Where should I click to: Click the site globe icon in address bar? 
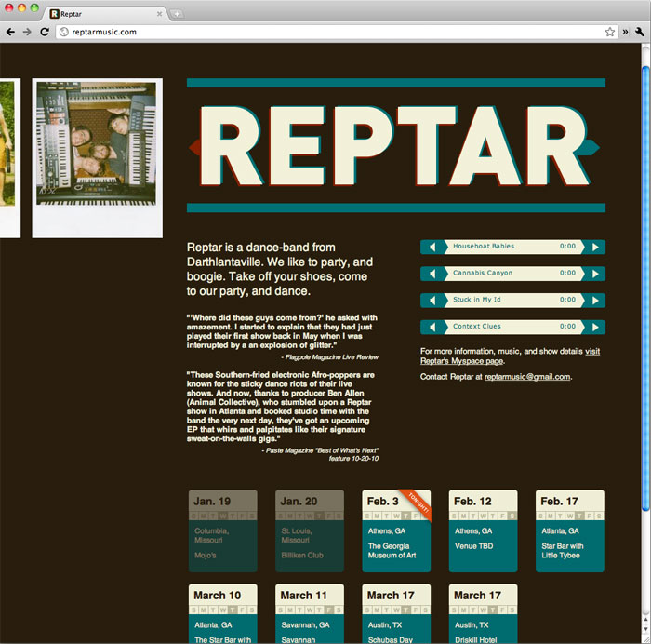(x=64, y=32)
